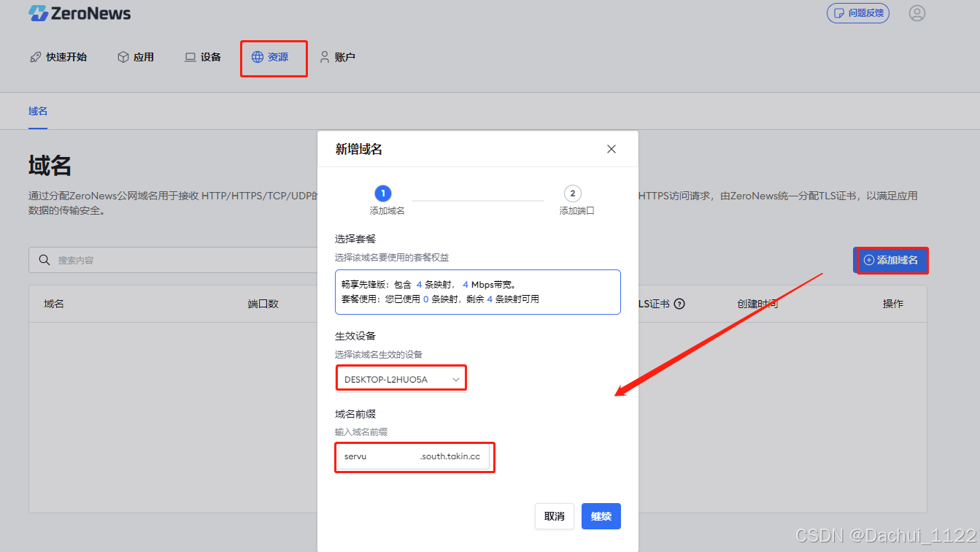Screen dimensions: 980x552
Task: Open the 账户 menu
Action: tap(337, 57)
